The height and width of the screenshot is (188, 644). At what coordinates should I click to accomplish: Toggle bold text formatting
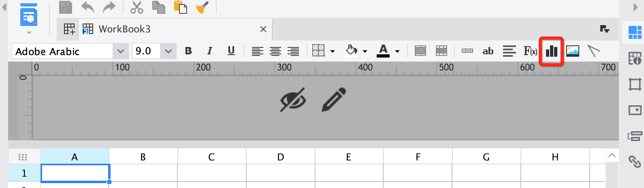click(188, 51)
